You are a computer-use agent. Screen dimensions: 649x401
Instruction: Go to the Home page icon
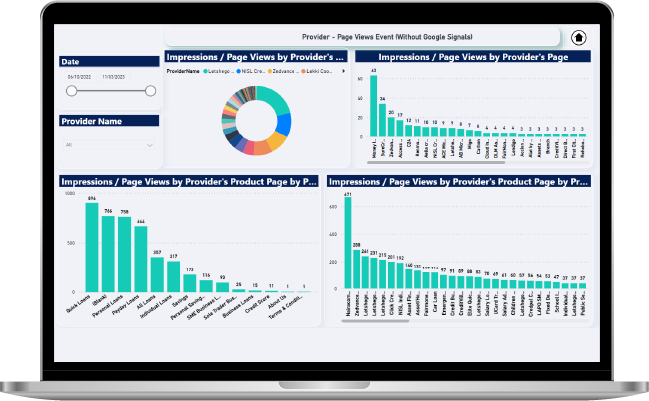point(578,38)
